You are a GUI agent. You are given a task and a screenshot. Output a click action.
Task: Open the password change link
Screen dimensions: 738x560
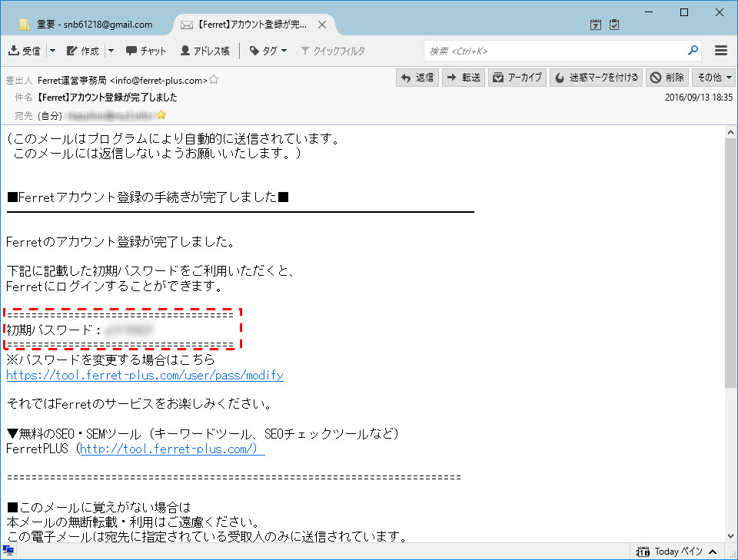point(145,375)
